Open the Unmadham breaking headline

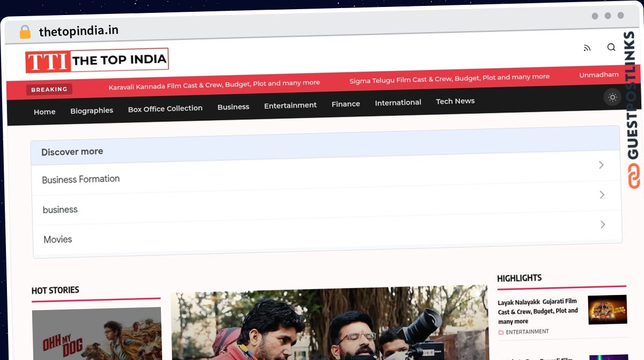599,75
